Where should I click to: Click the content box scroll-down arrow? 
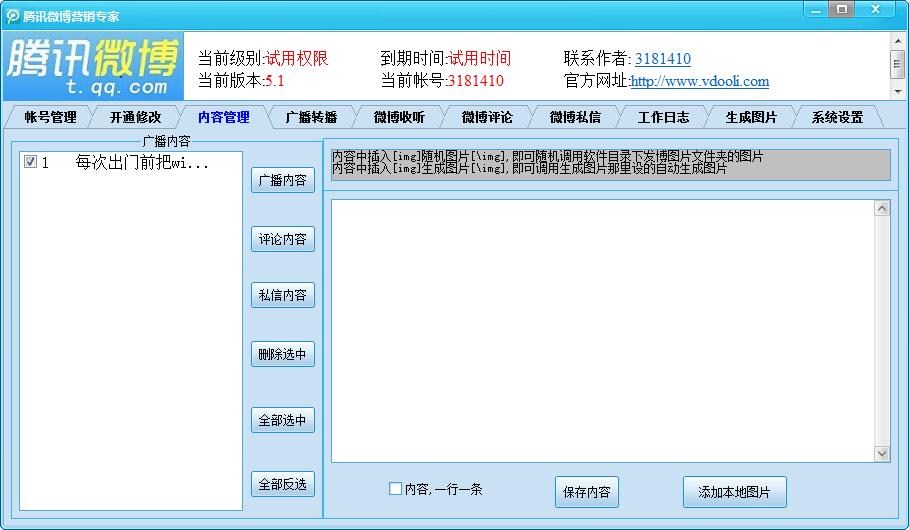(882, 453)
